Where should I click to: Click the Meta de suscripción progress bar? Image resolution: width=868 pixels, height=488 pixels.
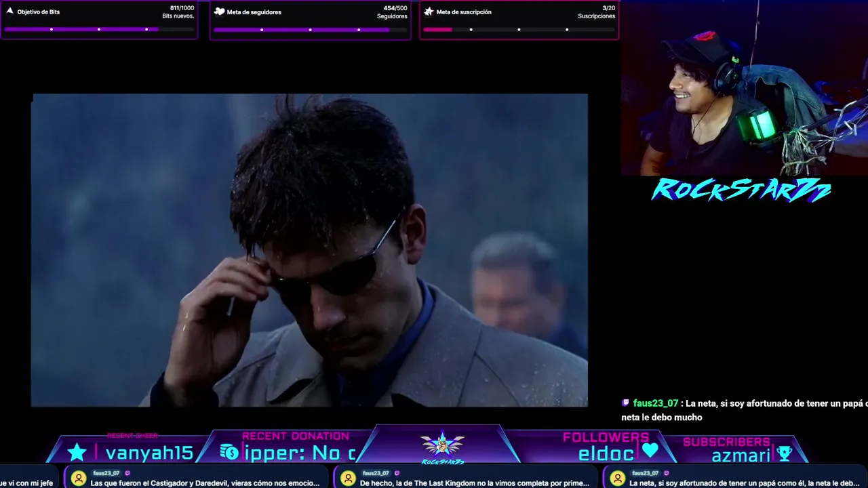[519, 29]
